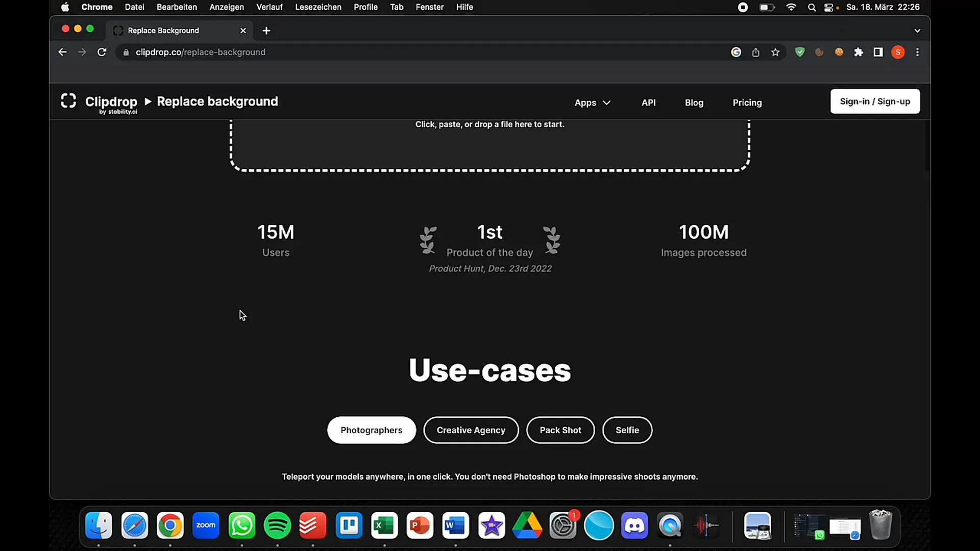
Task: Select the Creative Agency use-case tab
Action: point(471,430)
